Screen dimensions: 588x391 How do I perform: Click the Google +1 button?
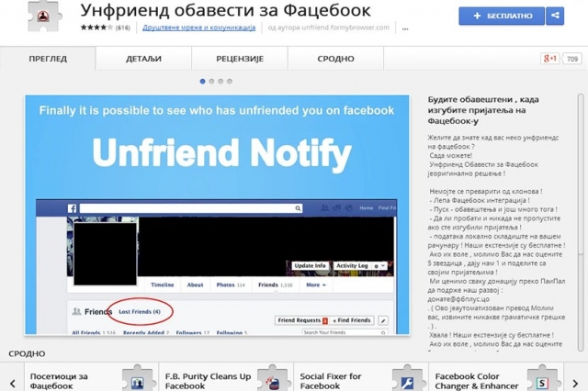[x=549, y=59]
